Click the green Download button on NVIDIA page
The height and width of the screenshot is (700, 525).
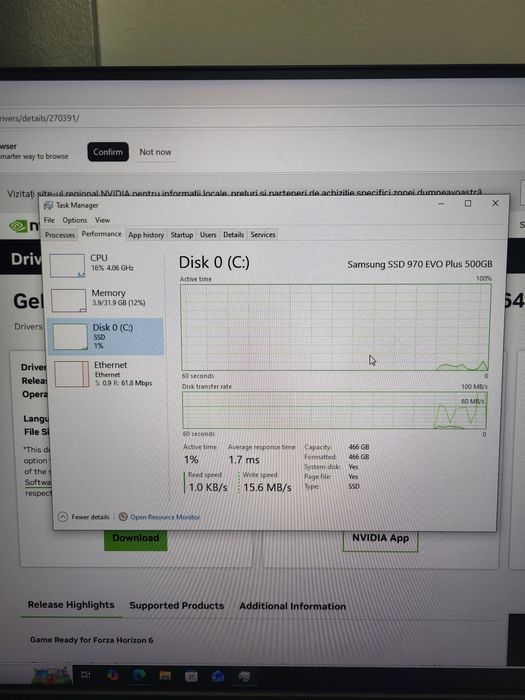tap(136, 539)
